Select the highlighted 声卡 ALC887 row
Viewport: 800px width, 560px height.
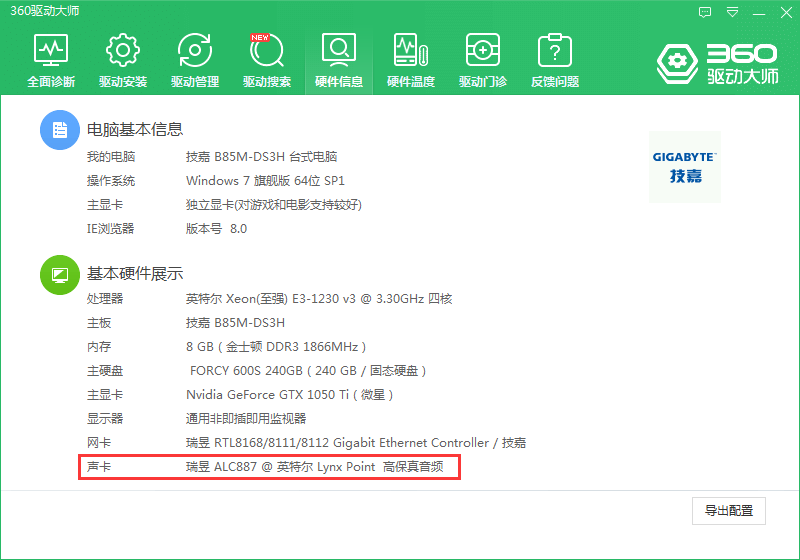[x=270, y=467]
